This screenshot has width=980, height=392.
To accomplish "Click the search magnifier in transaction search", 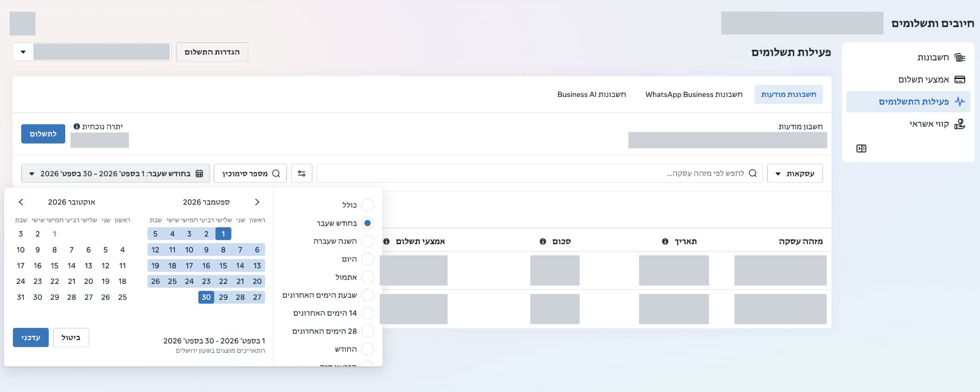I will click(x=752, y=173).
